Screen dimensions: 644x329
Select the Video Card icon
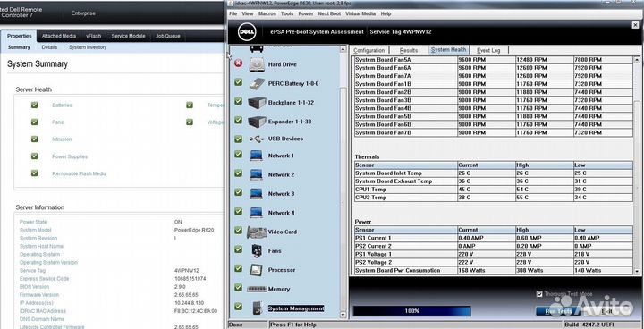(257, 232)
